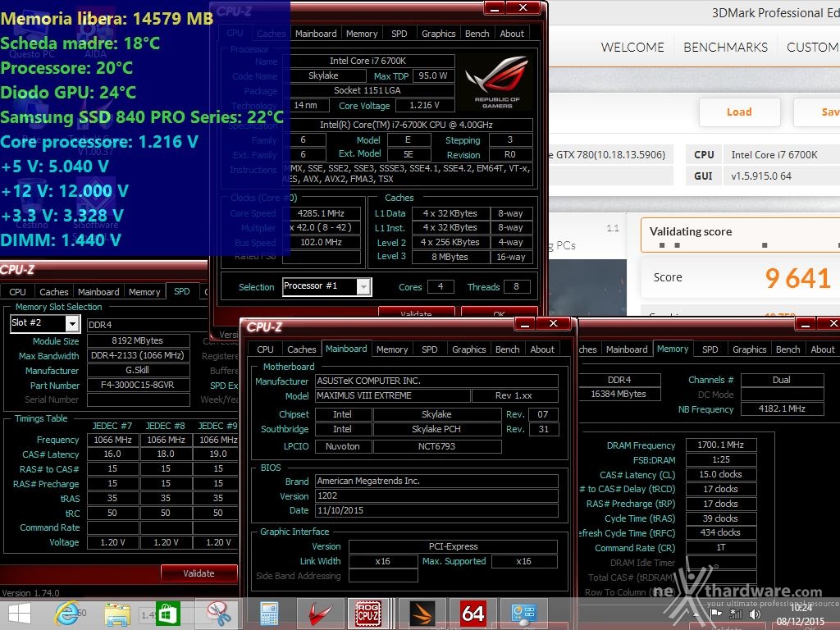
Task: Select Memory tab in SPD CPU-Z window
Action: pyautogui.click(x=144, y=292)
